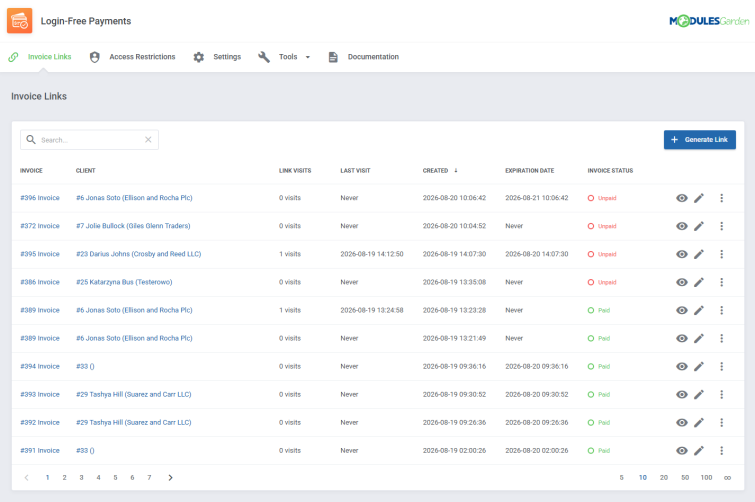
Task: Show 50 rows per page
Action: (x=685, y=477)
